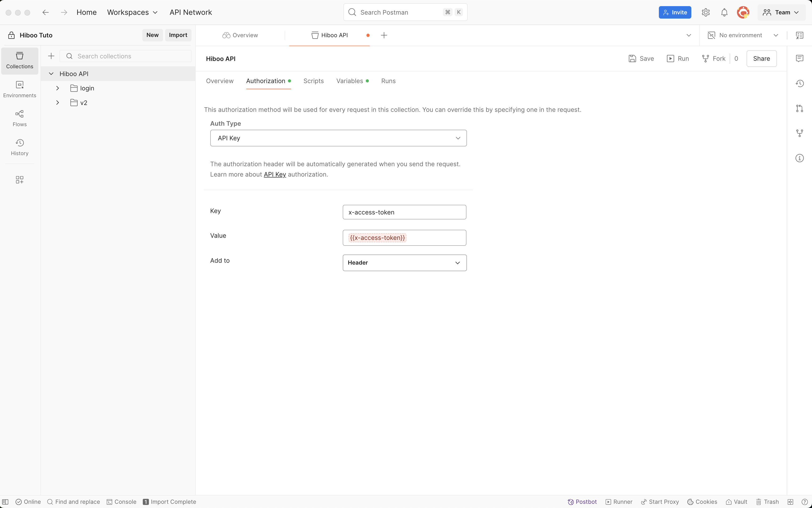
Task: Open the Auth Type API Key dropdown
Action: [338, 138]
